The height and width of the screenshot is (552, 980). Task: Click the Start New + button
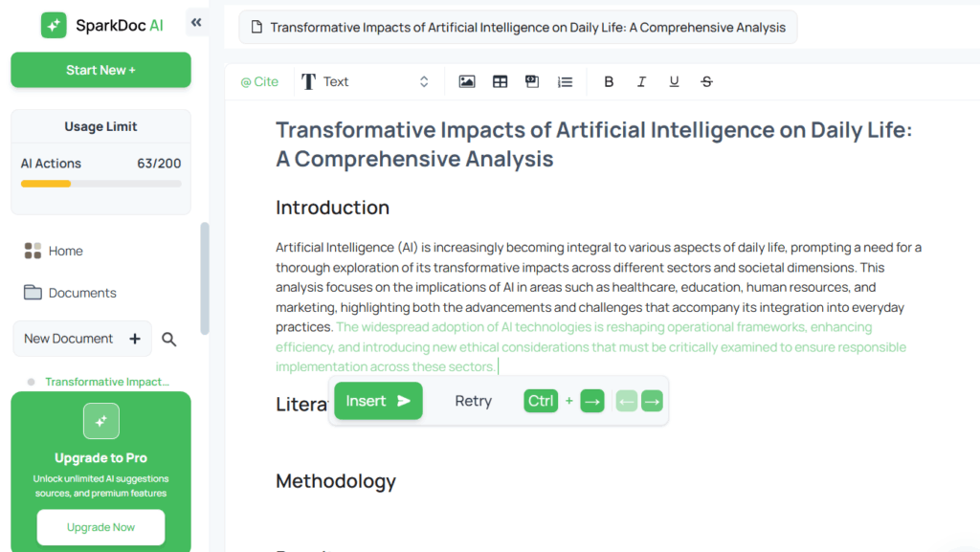click(x=100, y=70)
